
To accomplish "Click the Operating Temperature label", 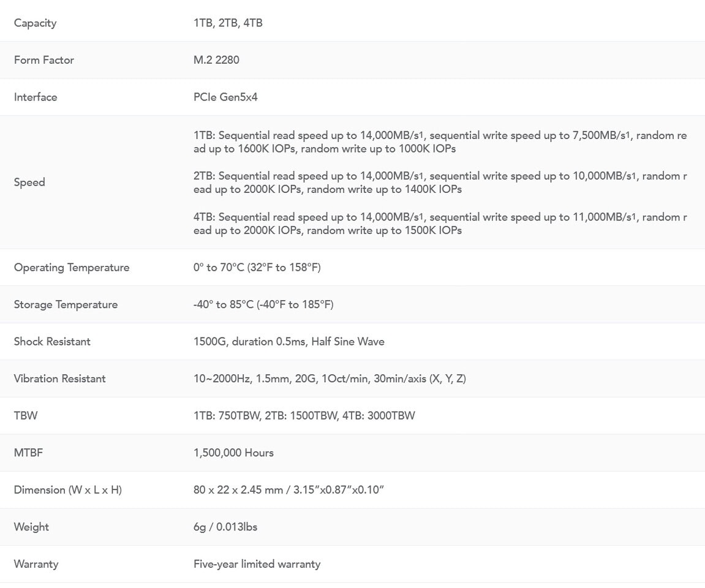I will point(72,268).
